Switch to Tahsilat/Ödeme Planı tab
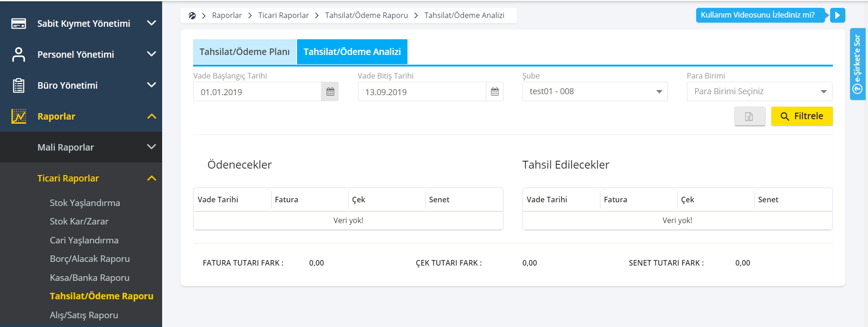The image size is (868, 327). [x=244, y=52]
